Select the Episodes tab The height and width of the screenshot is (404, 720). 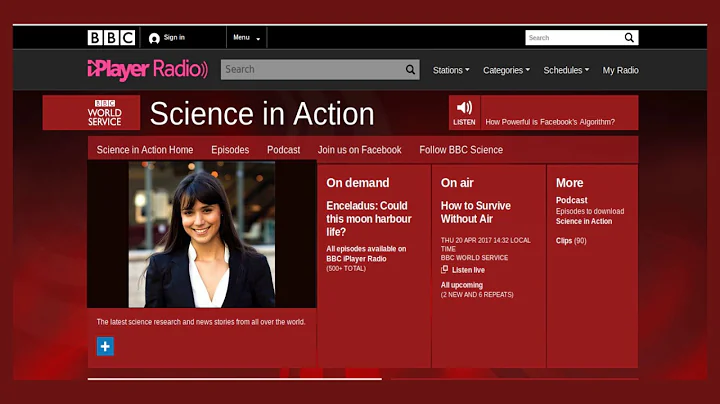point(230,150)
